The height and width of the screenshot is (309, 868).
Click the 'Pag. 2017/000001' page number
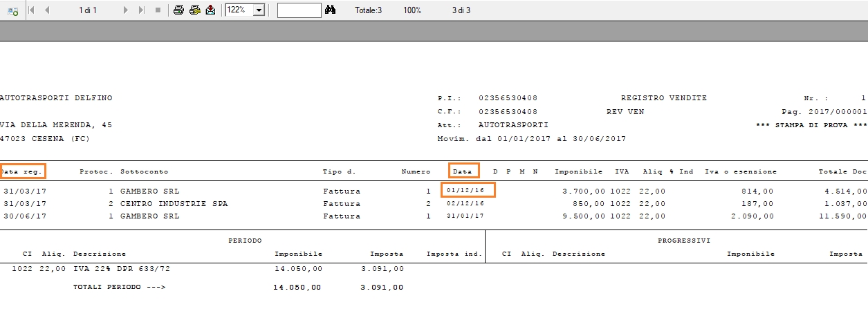tap(824, 111)
